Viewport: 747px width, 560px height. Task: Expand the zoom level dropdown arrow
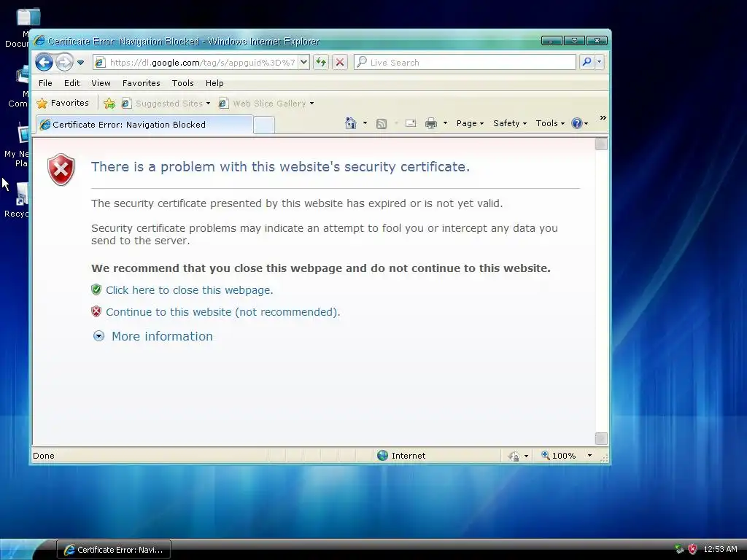pos(589,456)
